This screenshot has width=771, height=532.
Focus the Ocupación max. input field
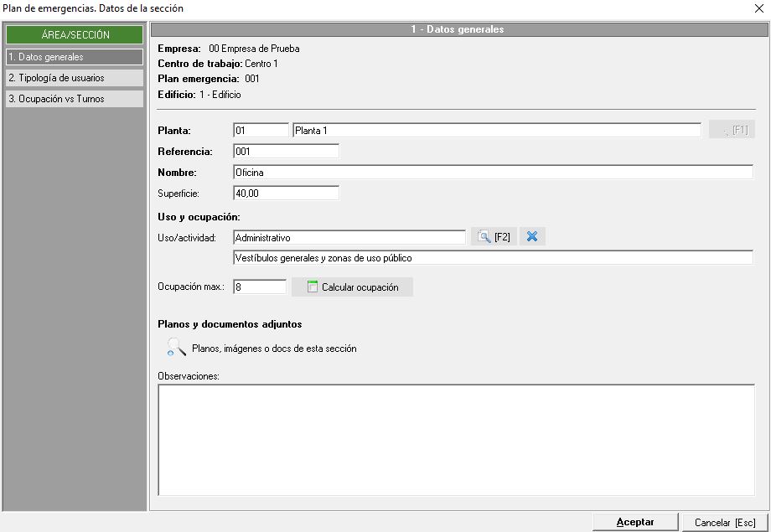(260, 287)
